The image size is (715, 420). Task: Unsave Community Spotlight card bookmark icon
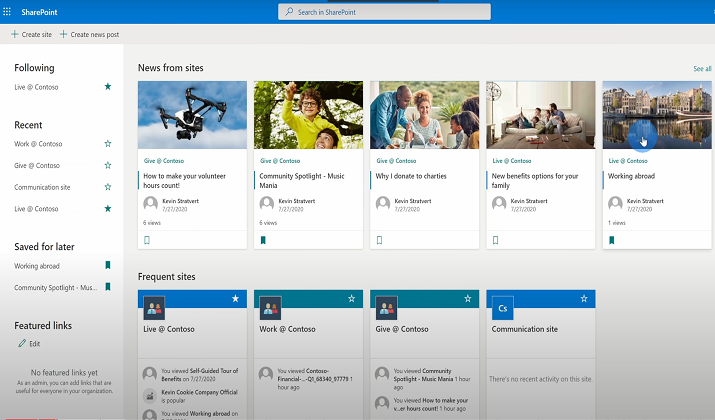[263, 240]
